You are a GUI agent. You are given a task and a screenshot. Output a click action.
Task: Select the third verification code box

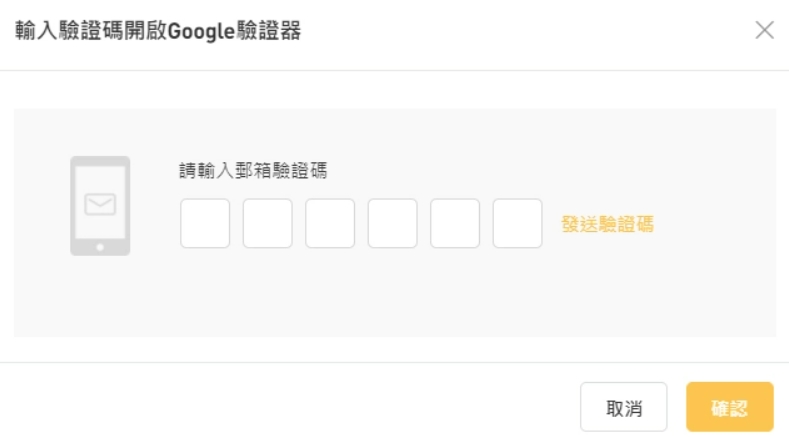pyautogui.click(x=330, y=223)
